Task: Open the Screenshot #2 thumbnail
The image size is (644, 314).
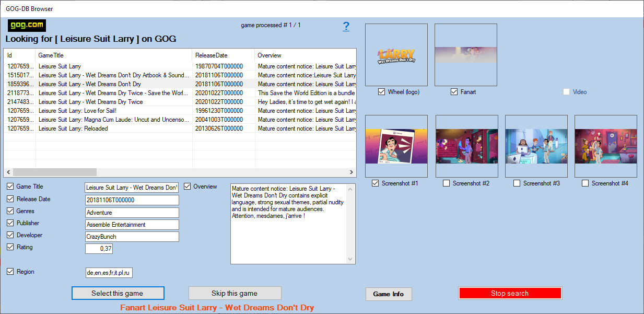Action: pyautogui.click(x=466, y=146)
